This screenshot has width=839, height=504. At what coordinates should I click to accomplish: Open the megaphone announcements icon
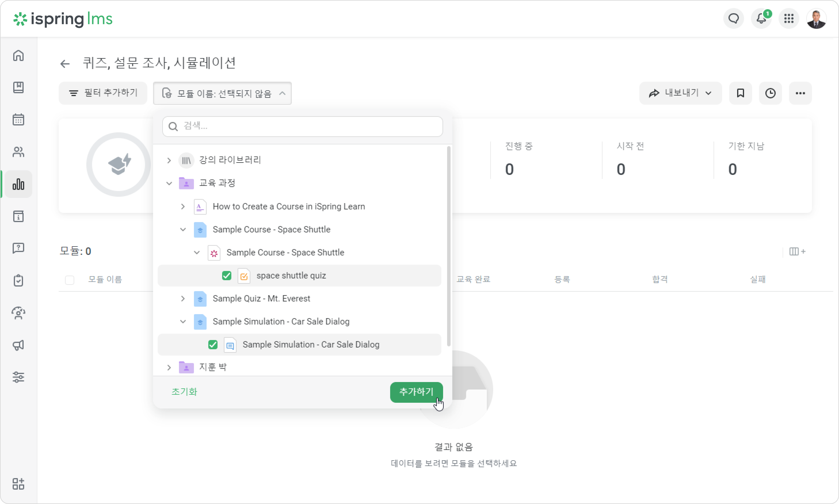coord(18,345)
